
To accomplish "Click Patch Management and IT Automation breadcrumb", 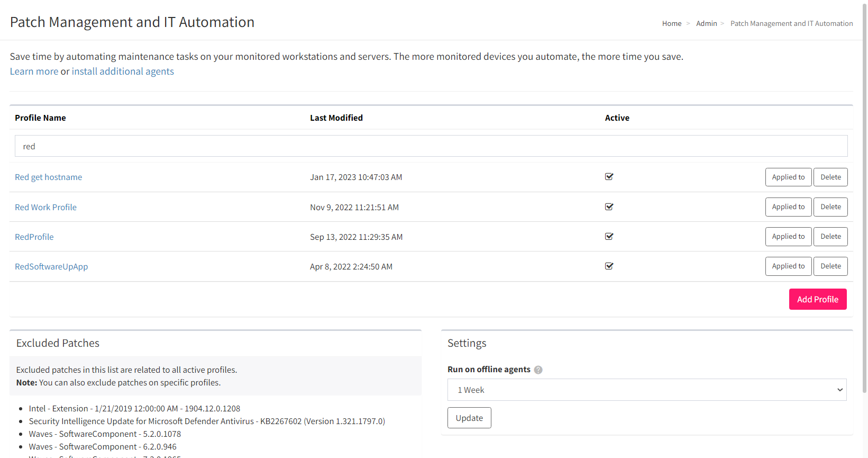I will (791, 23).
